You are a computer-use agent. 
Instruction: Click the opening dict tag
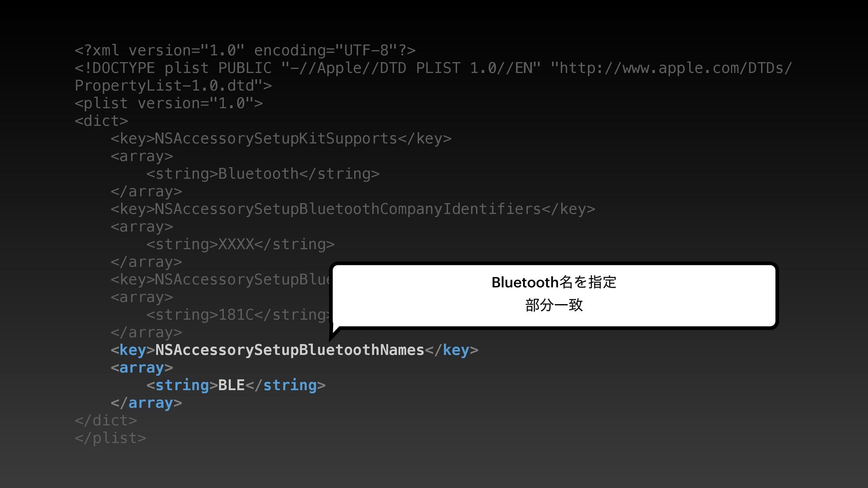click(101, 121)
